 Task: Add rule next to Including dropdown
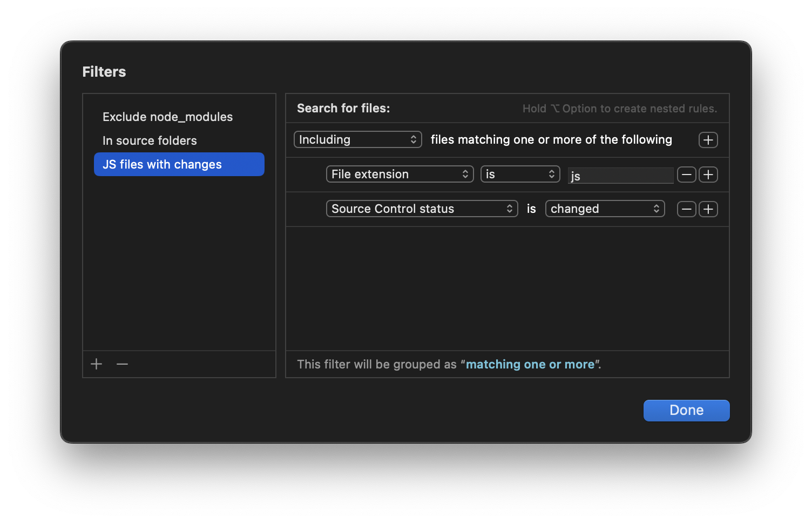point(708,140)
